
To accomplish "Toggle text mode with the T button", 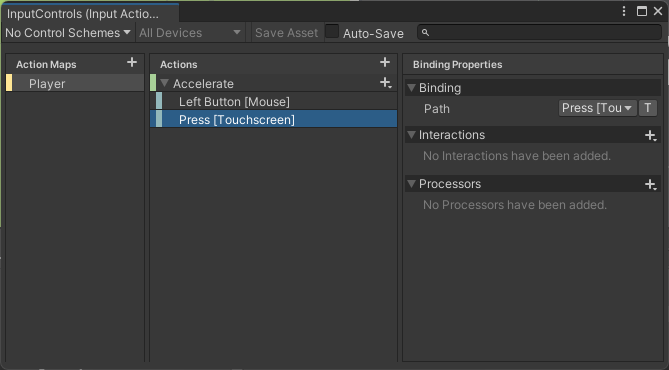I will pos(648,108).
